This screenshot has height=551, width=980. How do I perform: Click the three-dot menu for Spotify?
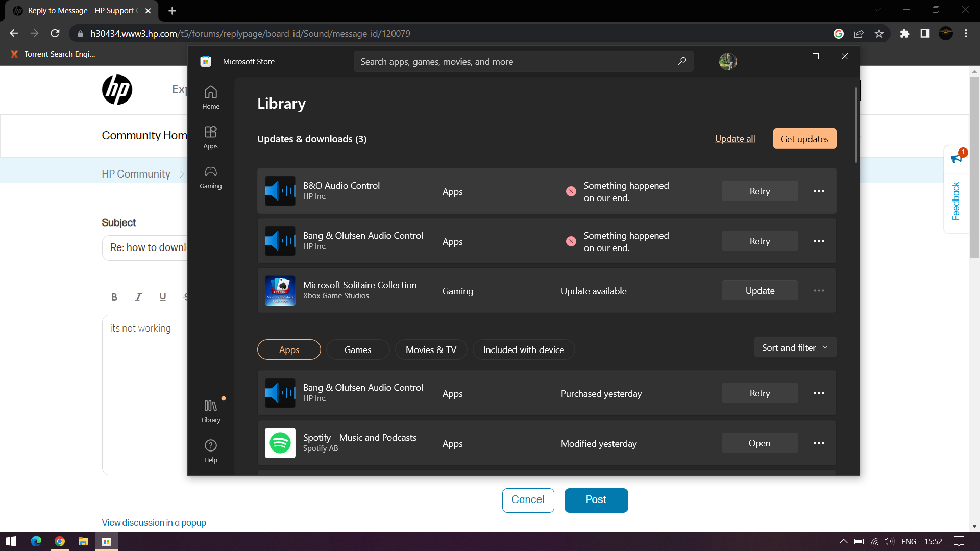(819, 443)
